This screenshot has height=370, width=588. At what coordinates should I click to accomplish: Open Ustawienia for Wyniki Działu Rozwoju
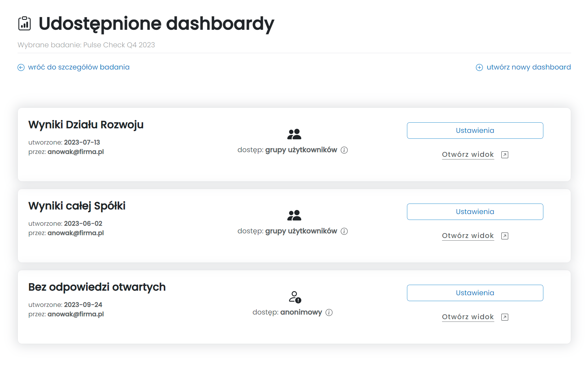tap(475, 131)
